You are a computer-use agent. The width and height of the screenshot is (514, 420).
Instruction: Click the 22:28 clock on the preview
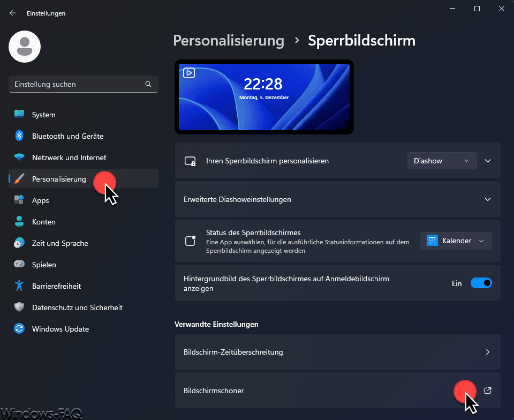[263, 84]
